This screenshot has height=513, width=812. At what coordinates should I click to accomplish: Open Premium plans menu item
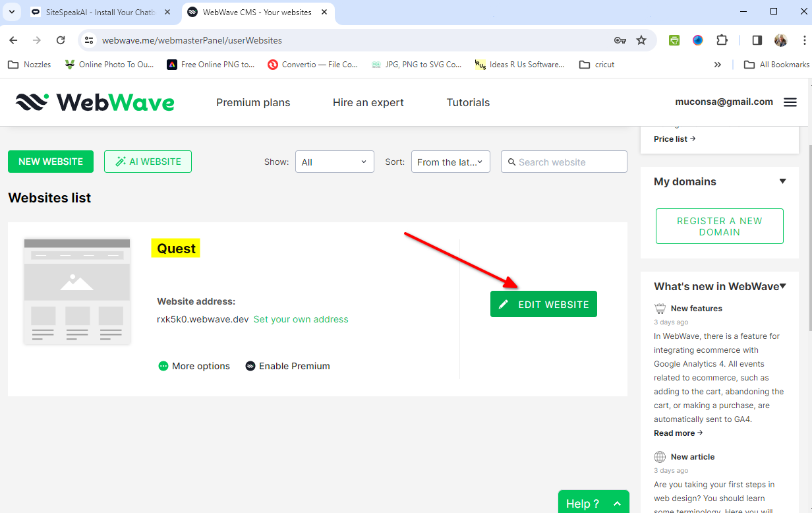pyautogui.click(x=253, y=102)
